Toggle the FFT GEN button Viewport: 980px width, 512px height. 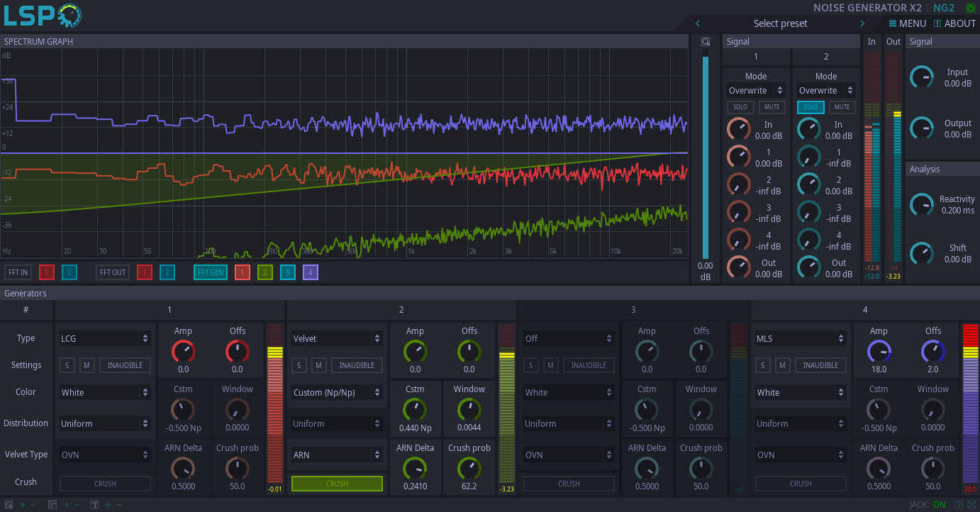(211, 272)
